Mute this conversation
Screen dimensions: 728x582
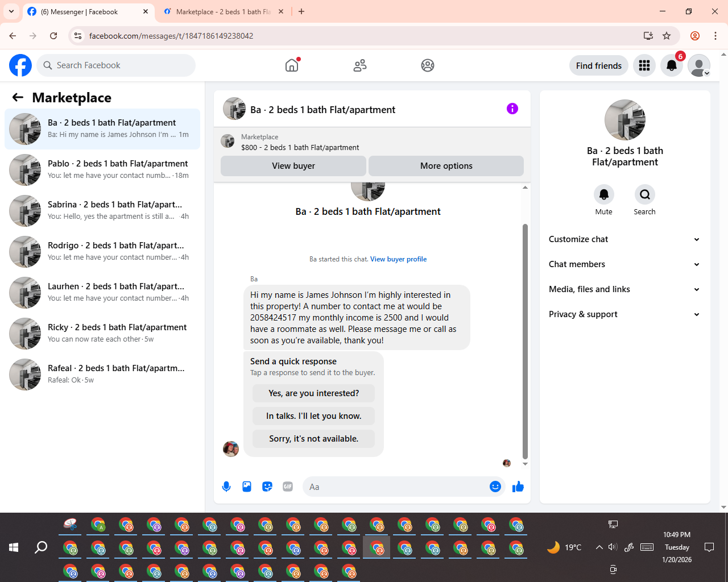(604, 194)
